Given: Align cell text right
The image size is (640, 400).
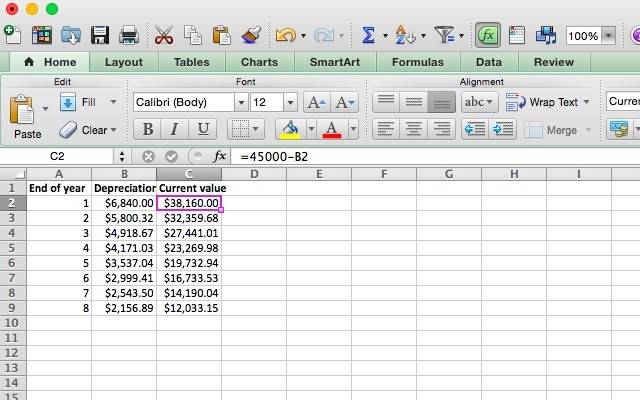Looking at the screenshot, I should coord(442,130).
